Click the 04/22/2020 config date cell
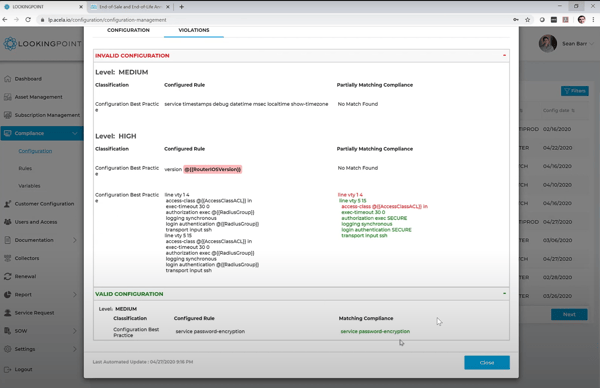600x388 pixels. tap(557, 148)
